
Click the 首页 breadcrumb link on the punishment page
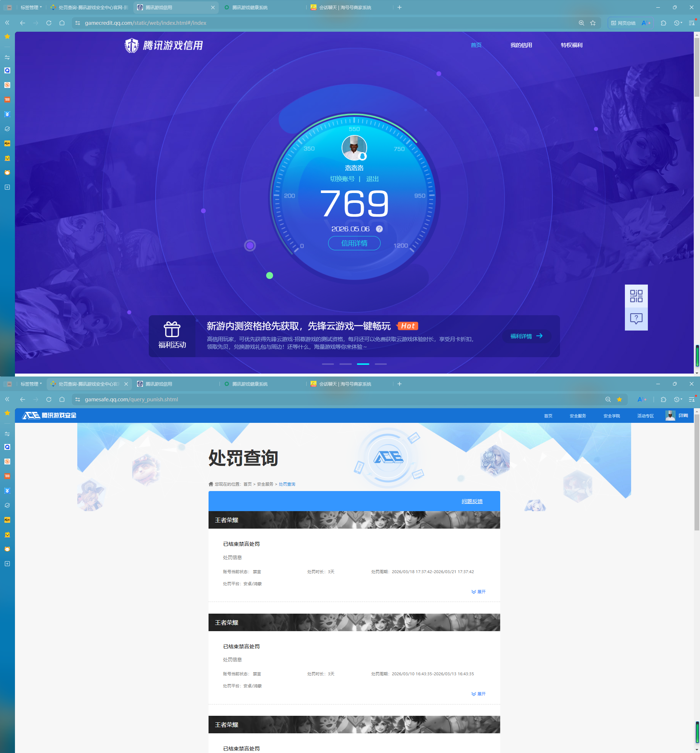pyautogui.click(x=248, y=484)
